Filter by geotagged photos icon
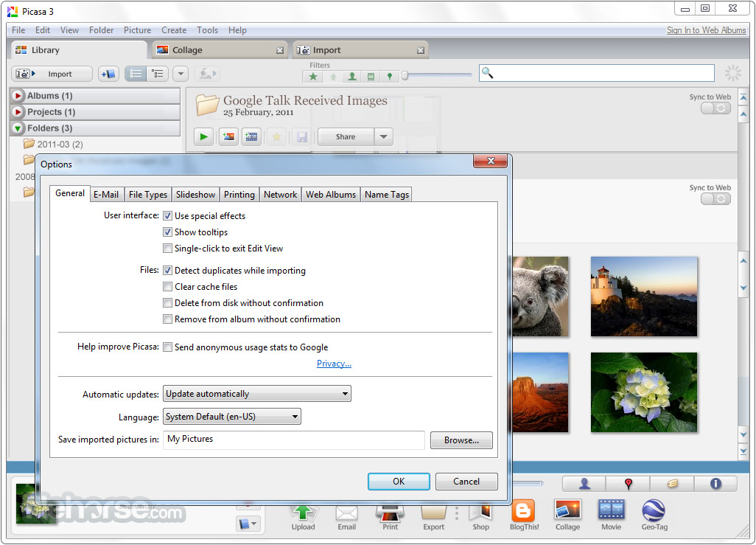756x545 pixels. pos(390,76)
